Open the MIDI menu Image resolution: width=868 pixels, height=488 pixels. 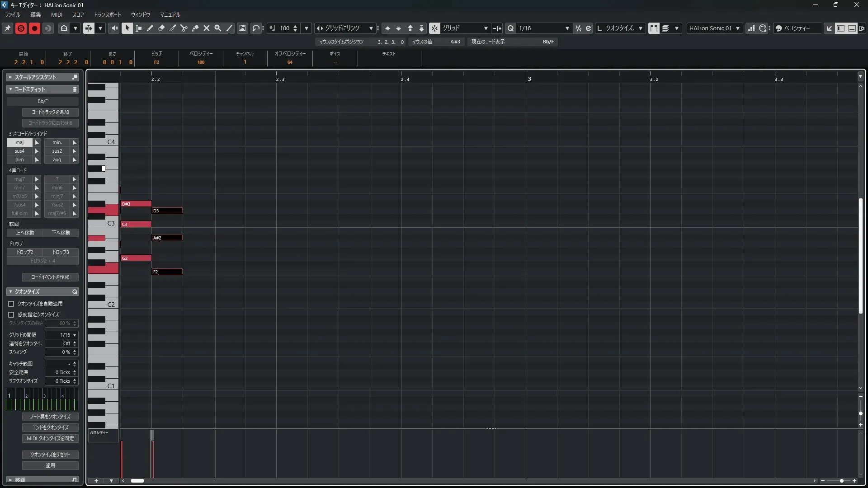click(57, 14)
